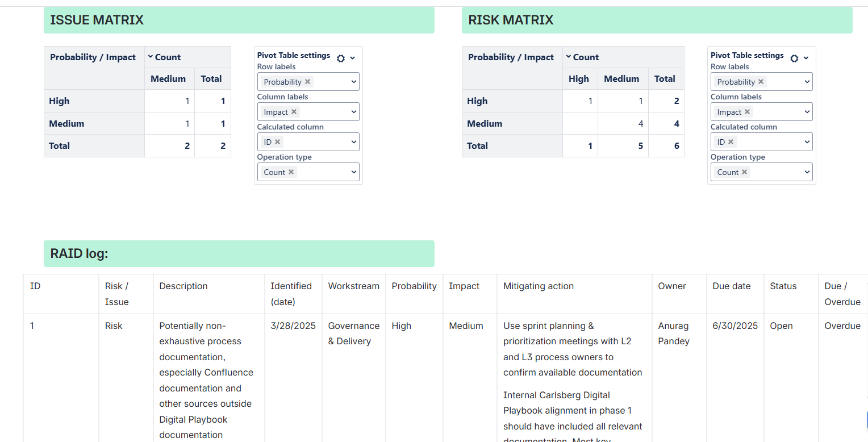Remove the Impact chip in Risk Matrix column labels
Image resolution: width=868 pixels, height=442 pixels.
[746, 111]
